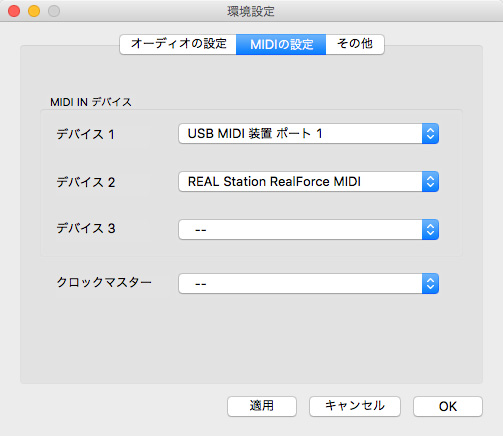Viewport: 503px width, 436px height.
Task: Click the blue stepper arrows for クロックマスター
Action: coord(430,284)
